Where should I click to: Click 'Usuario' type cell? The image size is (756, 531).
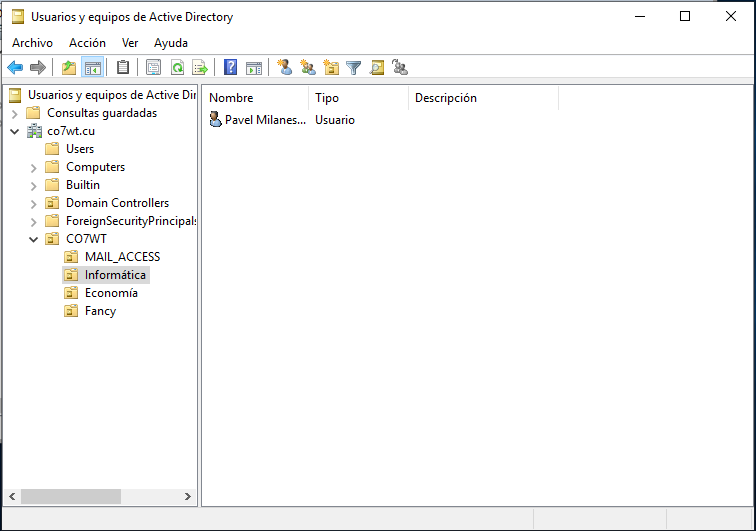(335, 120)
